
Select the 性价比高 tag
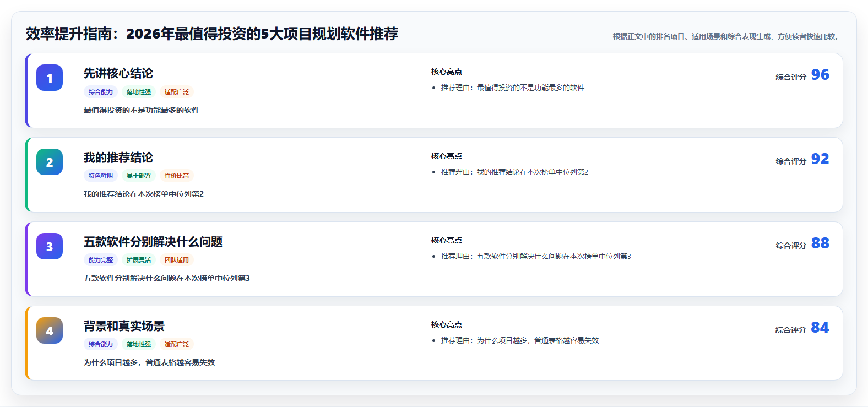pos(177,176)
